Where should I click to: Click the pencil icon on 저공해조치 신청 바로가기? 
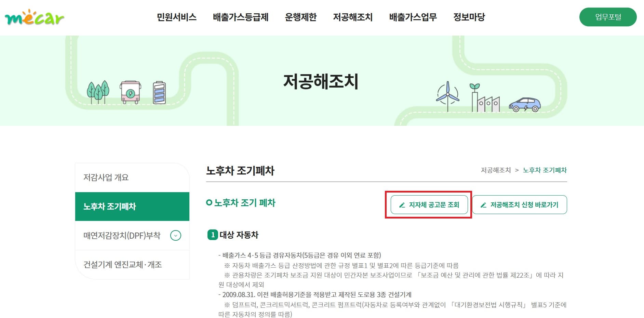pos(483,205)
